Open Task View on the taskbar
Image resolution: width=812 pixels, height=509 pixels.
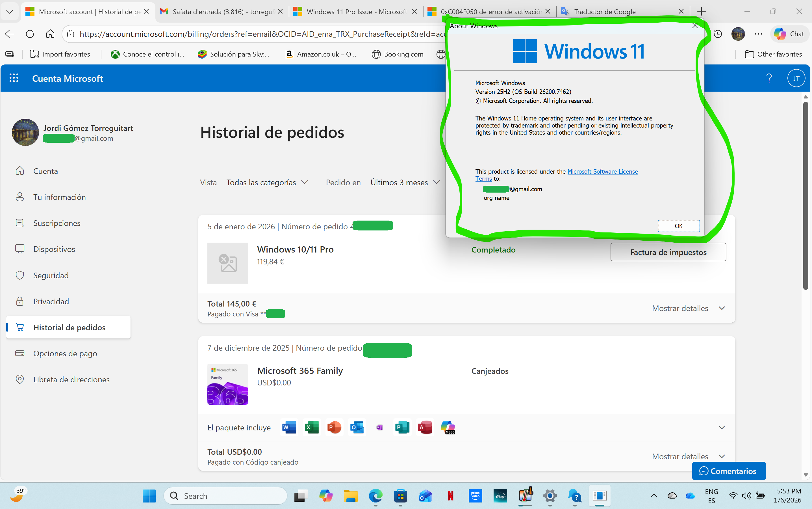click(301, 496)
